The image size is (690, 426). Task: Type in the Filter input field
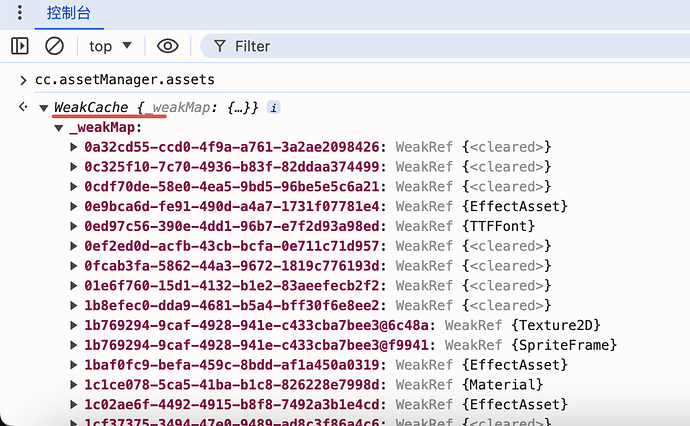(x=400, y=46)
